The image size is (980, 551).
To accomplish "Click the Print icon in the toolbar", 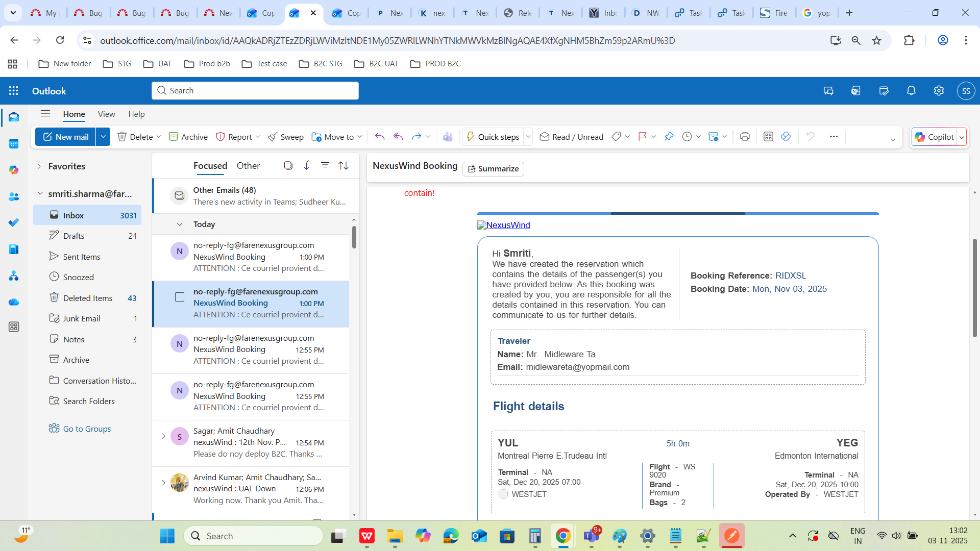I will pos(745,137).
